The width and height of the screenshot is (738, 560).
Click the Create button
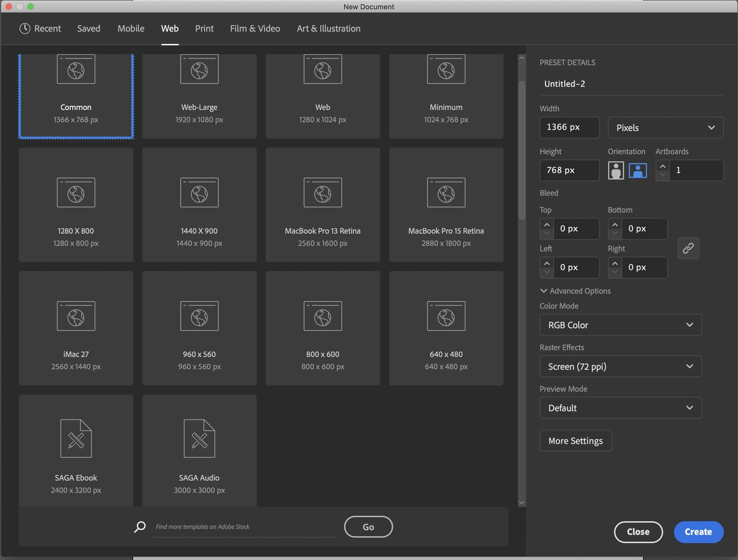click(698, 532)
